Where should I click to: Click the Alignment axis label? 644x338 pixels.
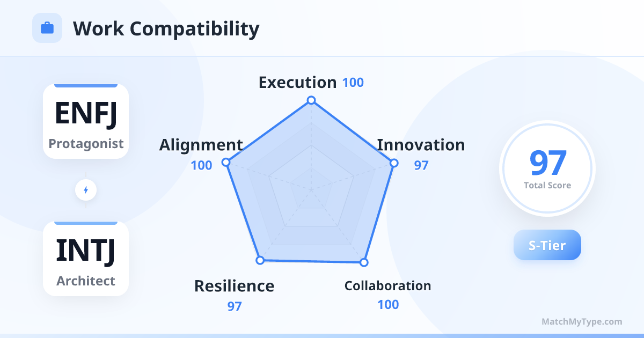[x=201, y=145]
